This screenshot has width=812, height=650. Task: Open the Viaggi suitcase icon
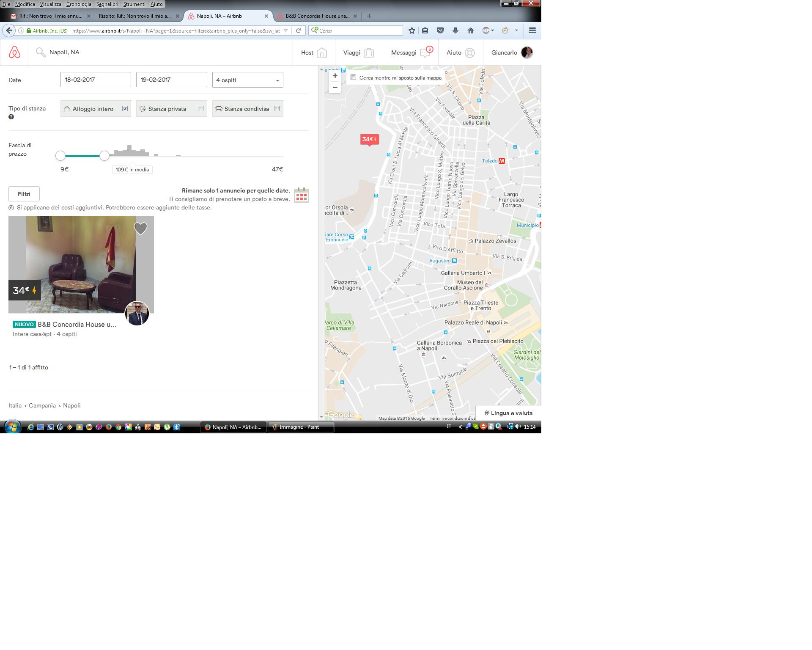[369, 52]
